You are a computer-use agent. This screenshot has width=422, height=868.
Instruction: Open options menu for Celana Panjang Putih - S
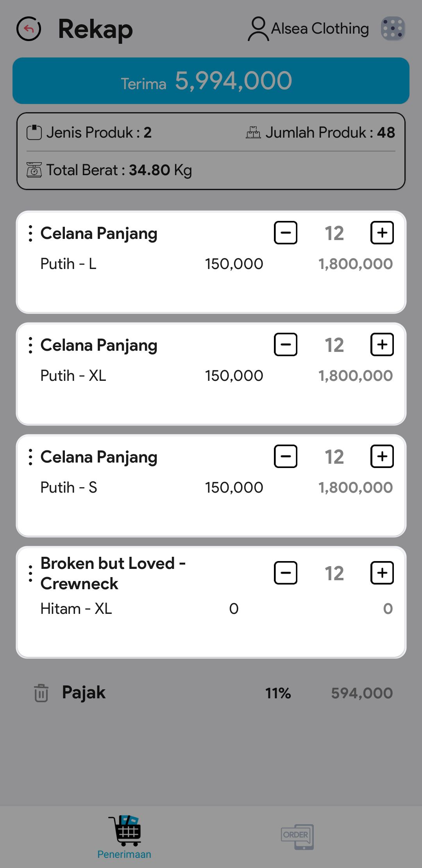coord(30,457)
